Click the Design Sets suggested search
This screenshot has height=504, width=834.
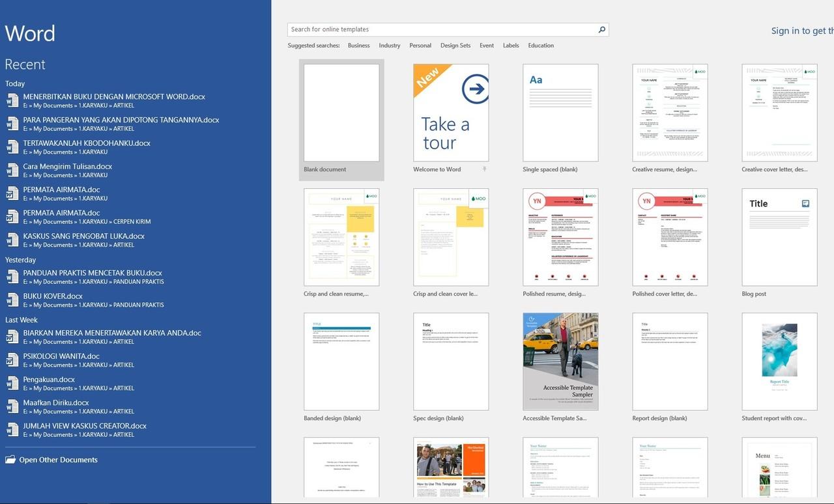455,46
